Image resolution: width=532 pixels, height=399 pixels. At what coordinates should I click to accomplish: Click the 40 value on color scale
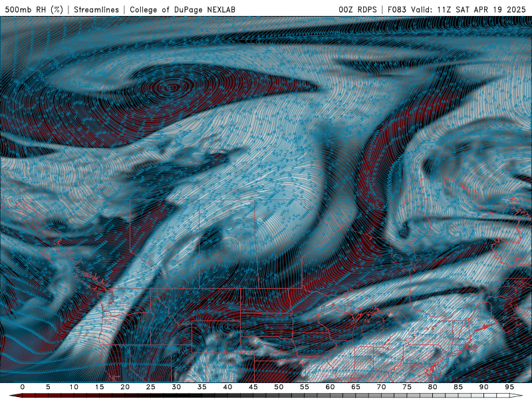click(x=227, y=387)
